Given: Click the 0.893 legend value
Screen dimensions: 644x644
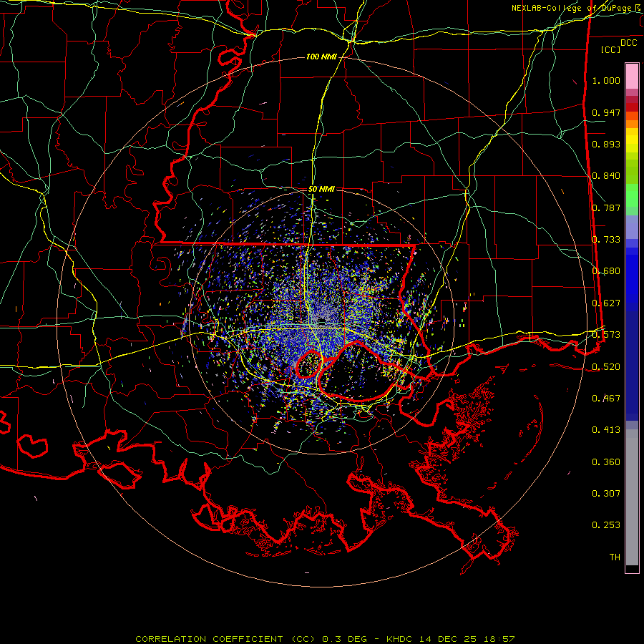Looking at the screenshot, I should (606, 144).
